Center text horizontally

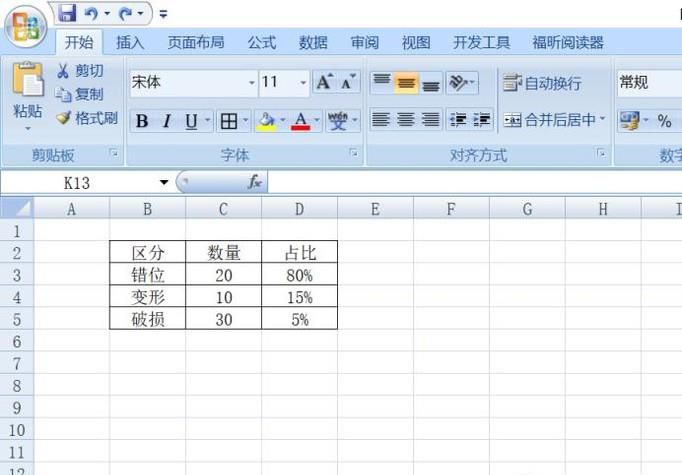406,120
